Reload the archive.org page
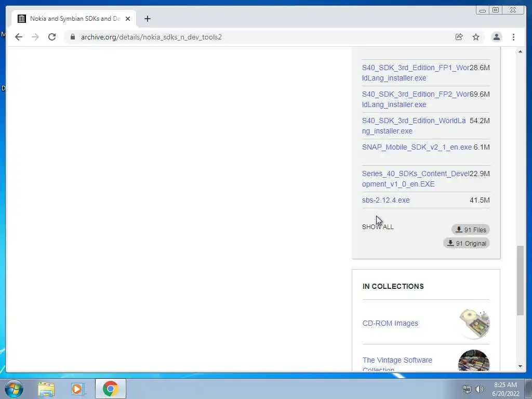The image size is (532, 399). tap(52, 37)
